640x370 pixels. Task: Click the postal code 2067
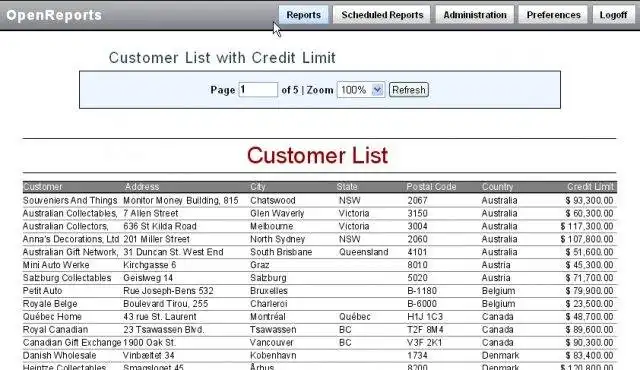coord(417,200)
